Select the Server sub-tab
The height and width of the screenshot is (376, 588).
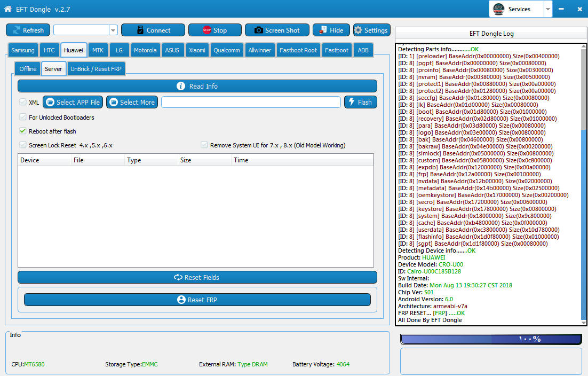click(54, 69)
